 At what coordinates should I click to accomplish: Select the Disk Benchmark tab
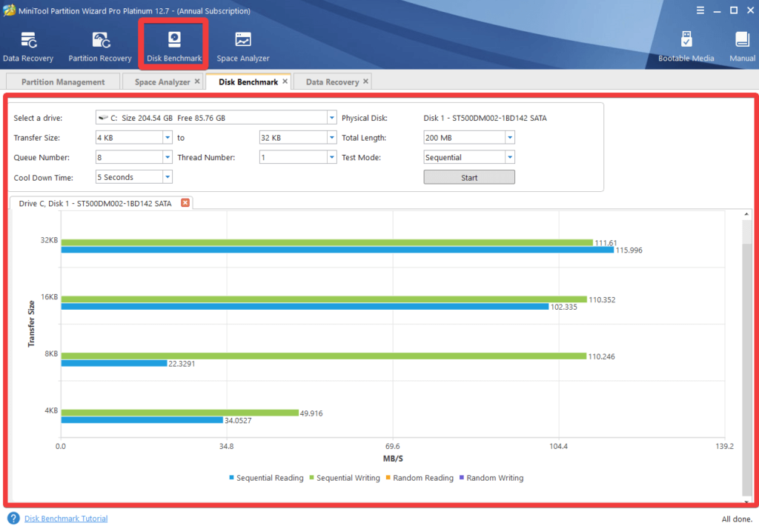248,82
